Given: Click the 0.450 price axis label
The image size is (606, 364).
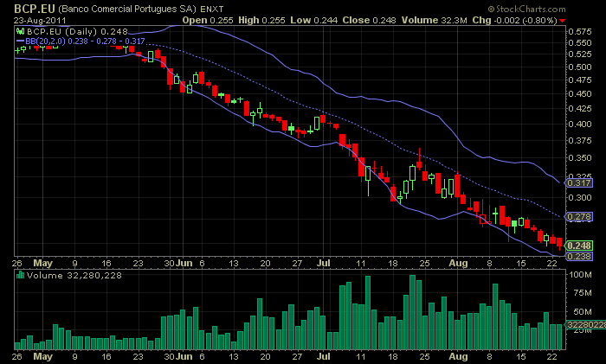Looking at the screenshot, I should click(x=580, y=93).
